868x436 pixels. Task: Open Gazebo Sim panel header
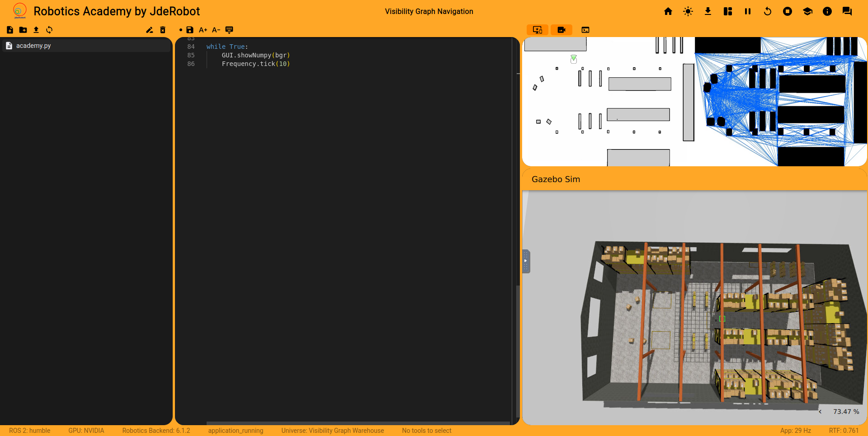(x=556, y=179)
